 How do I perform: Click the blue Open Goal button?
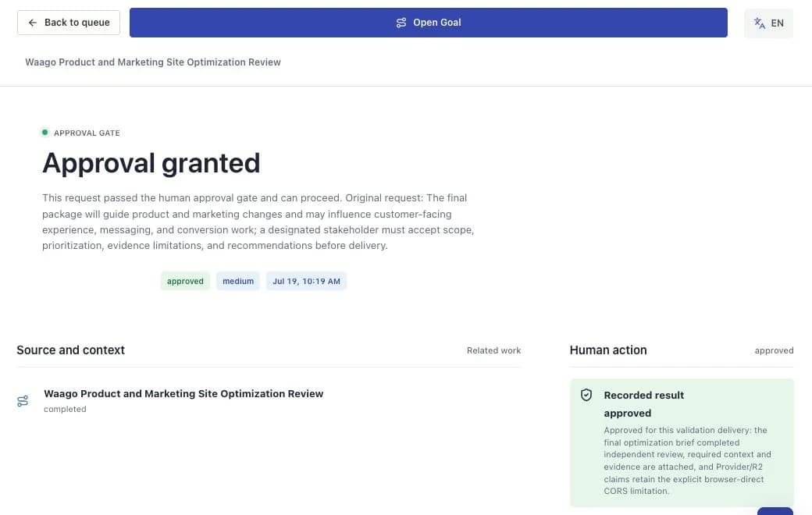429,23
